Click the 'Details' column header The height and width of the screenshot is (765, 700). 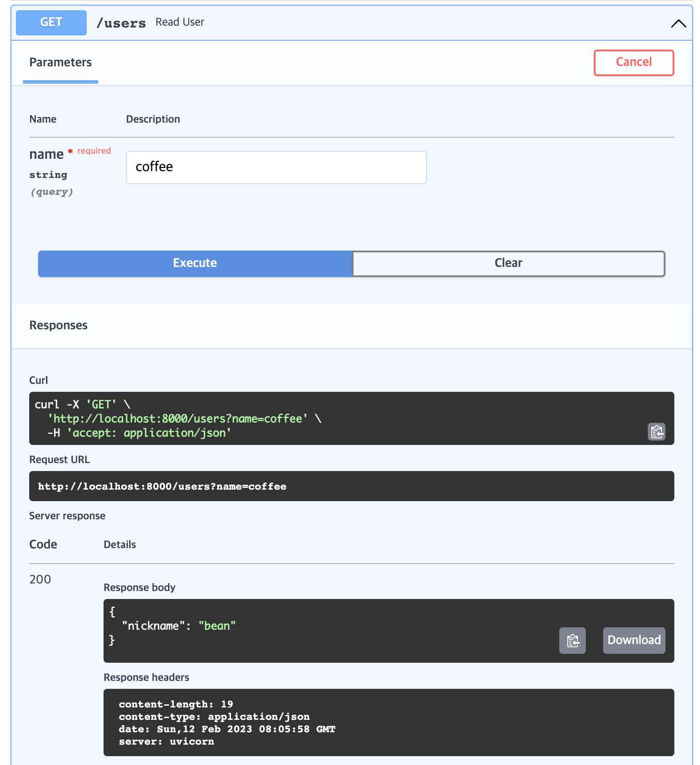(119, 545)
